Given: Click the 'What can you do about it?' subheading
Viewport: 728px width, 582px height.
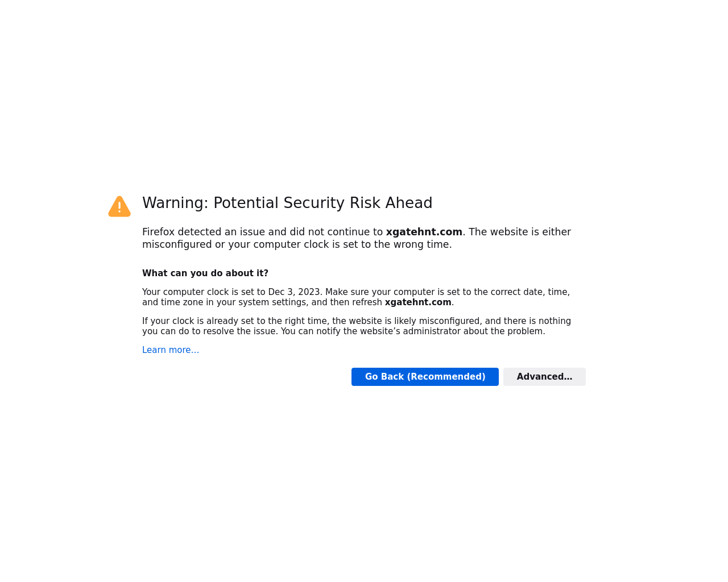Looking at the screenshot, I should (205, 273).
